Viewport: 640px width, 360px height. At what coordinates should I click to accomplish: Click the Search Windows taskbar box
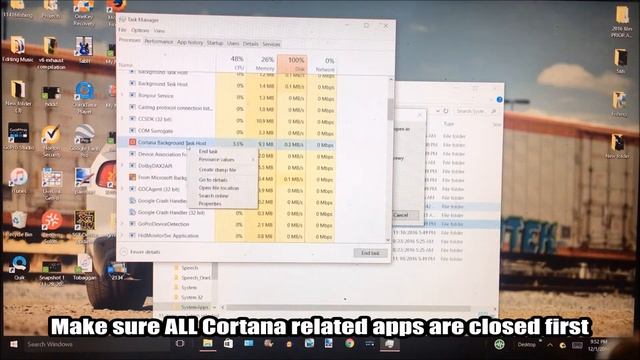click(x=97, y=344)
